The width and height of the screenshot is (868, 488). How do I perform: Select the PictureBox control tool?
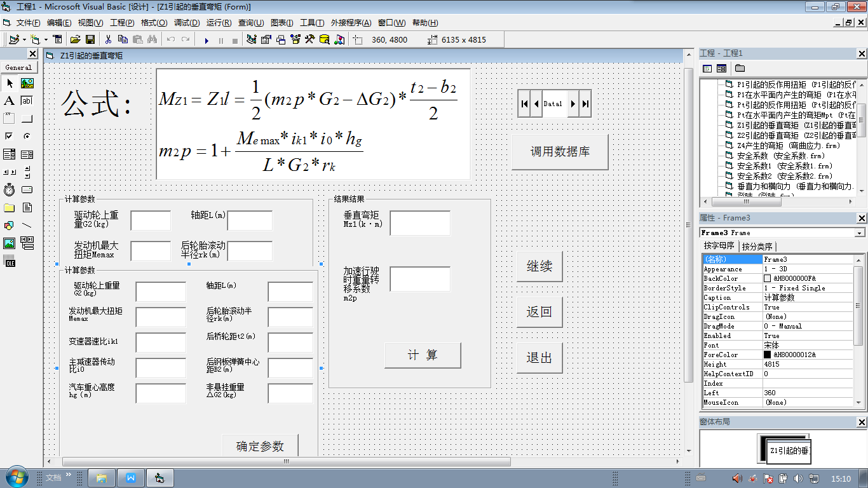27,83
